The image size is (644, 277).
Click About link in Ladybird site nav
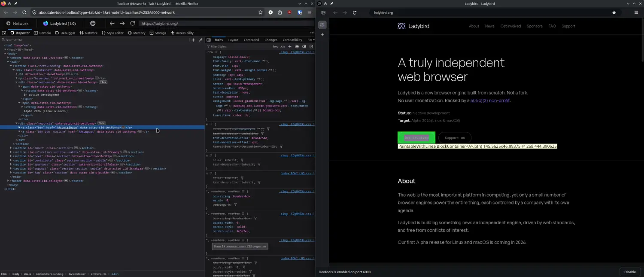pyautogui.click(x=474, y=26)
